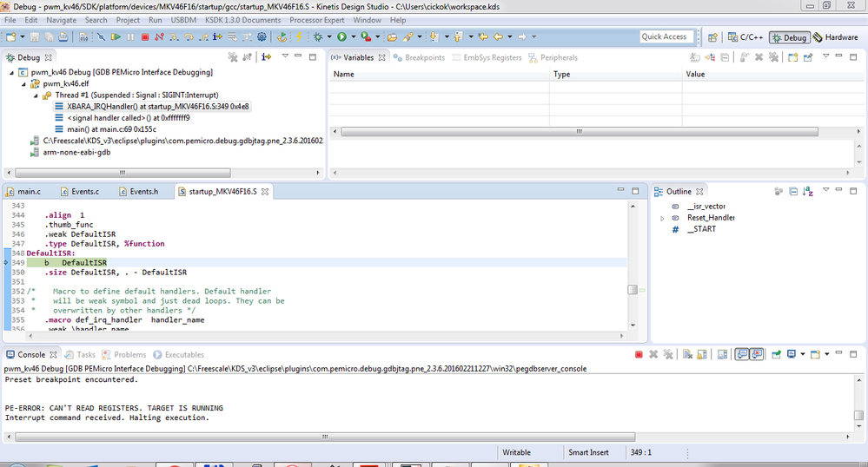Click Collapse All in the Outline panel
This screenshot has height=467, width=868.
(793, 192)
